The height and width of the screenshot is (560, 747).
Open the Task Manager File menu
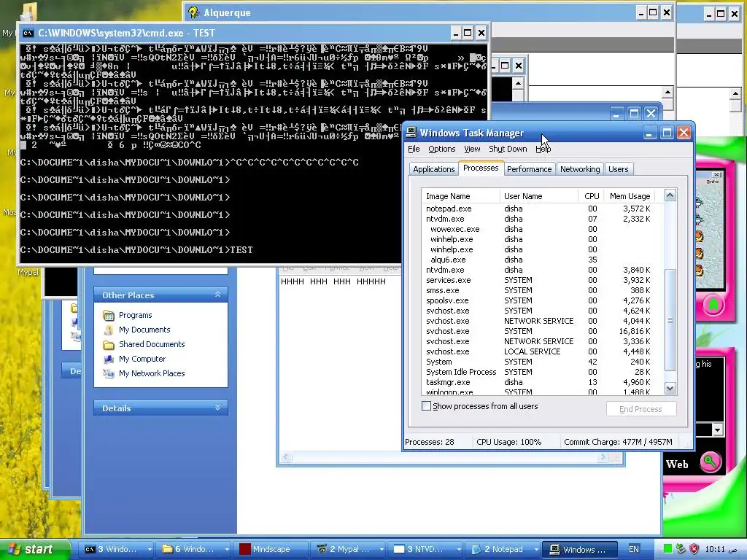point(414,149)
